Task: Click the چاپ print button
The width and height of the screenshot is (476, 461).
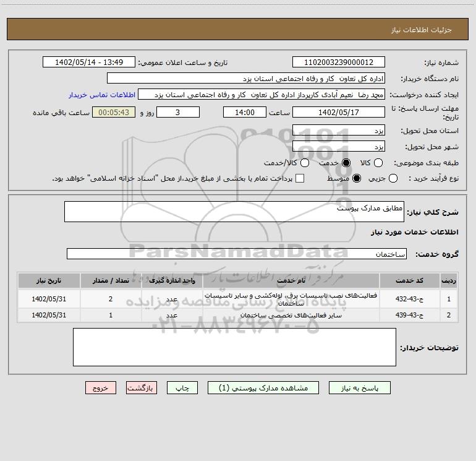Action: pyautogui.click(x=182, y=388)
